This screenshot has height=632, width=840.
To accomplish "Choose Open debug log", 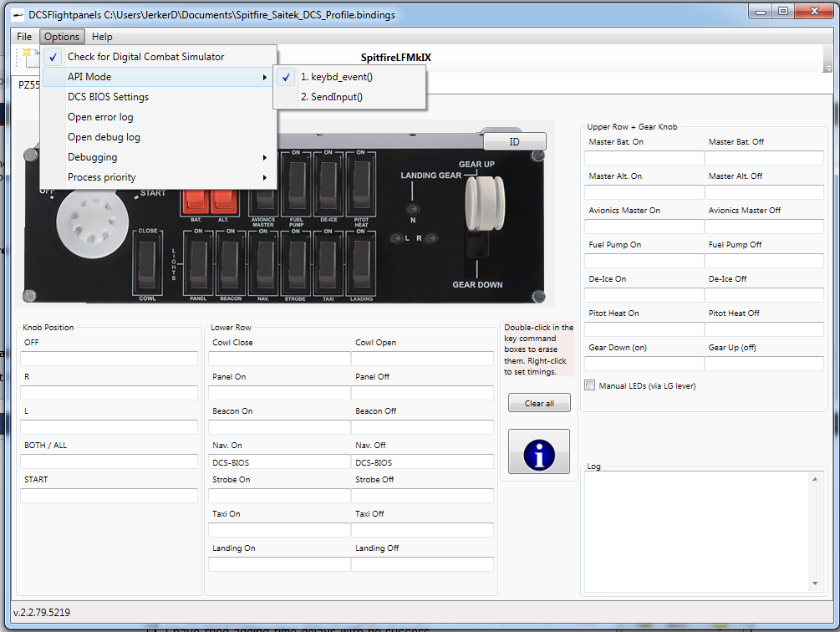I will pos(159,137).
